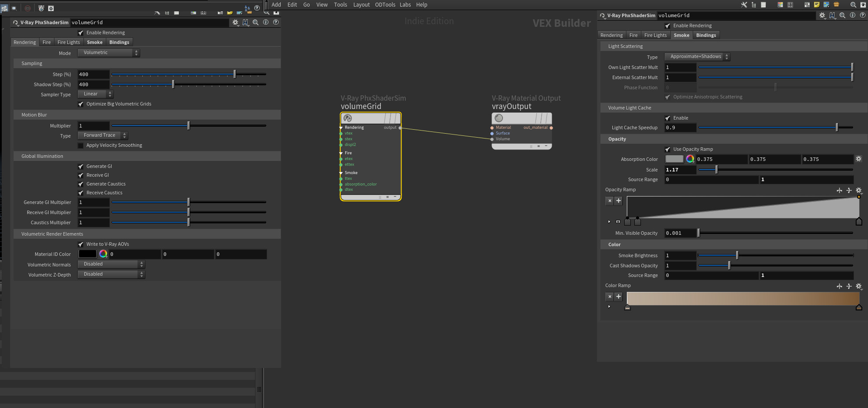Image resolution: width=868 pixels, height=408 pixels.
Task: Search parameters in left panel
Action: coord(256,22)
